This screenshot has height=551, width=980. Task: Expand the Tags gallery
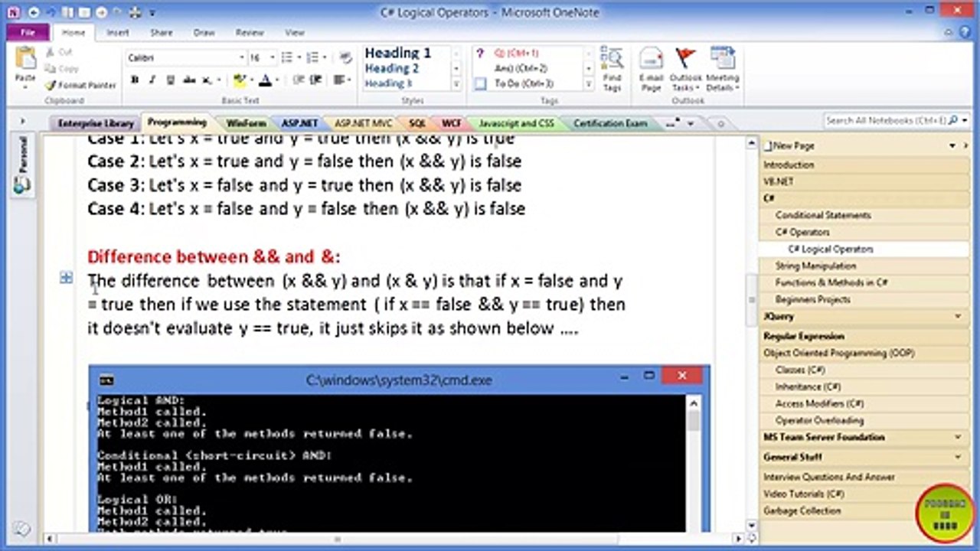(x=589, y=84)
